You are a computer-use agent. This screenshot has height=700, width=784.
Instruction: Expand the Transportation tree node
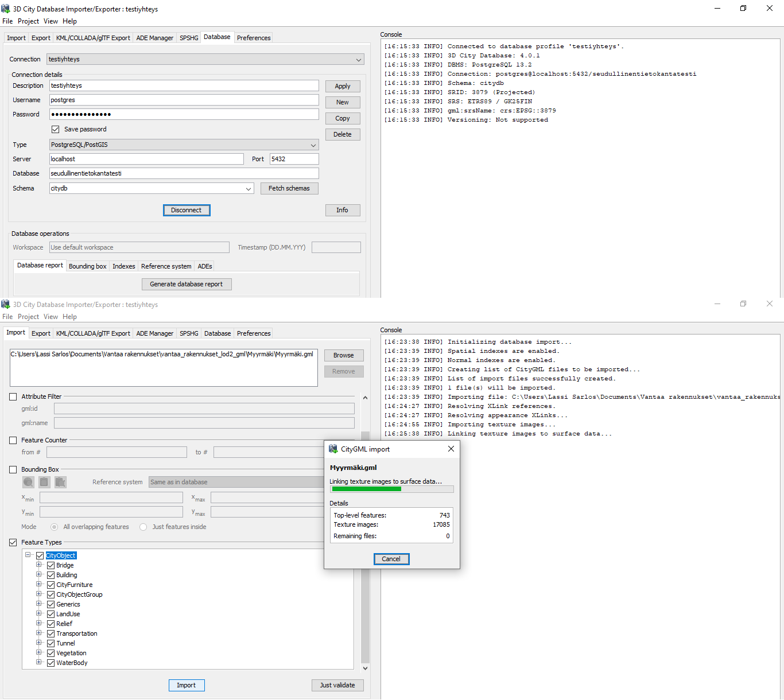pos(39,633)
